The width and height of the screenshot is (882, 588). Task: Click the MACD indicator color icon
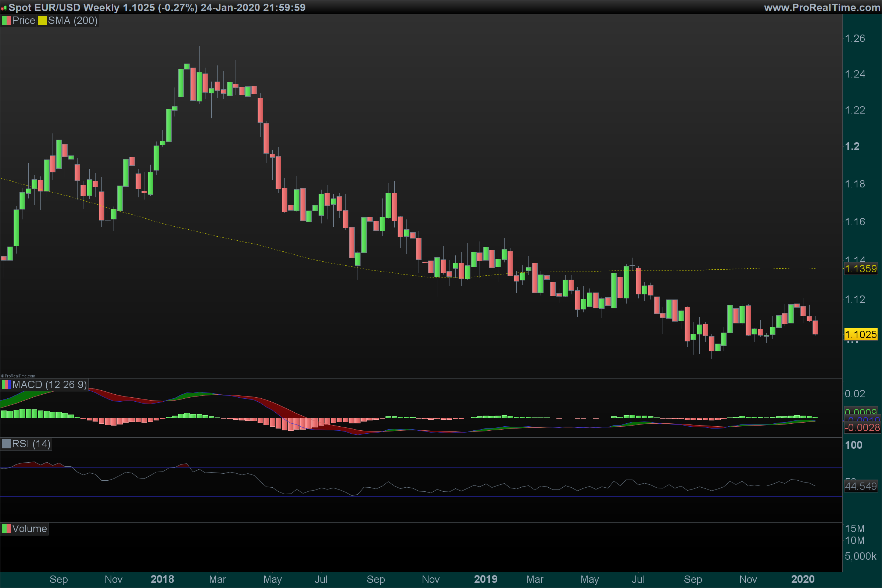pyautogui.click(x=6, y=385)
